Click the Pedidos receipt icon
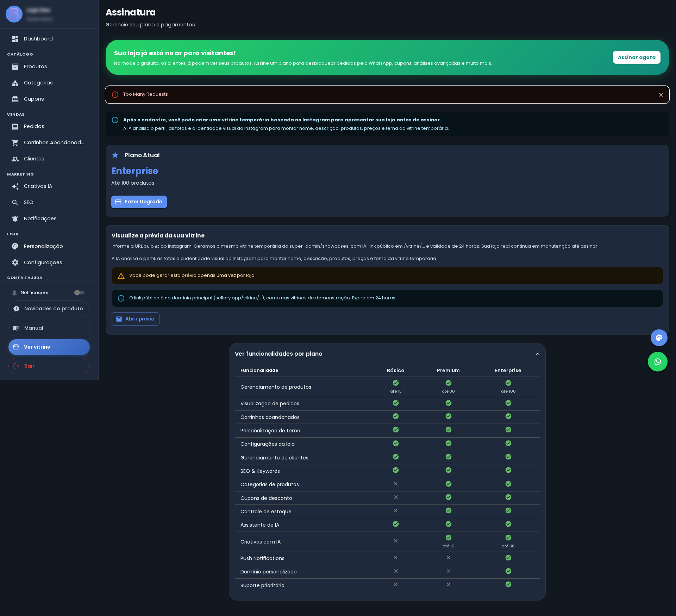This screenshot has height=616, width=676. [x=15, y=127]
